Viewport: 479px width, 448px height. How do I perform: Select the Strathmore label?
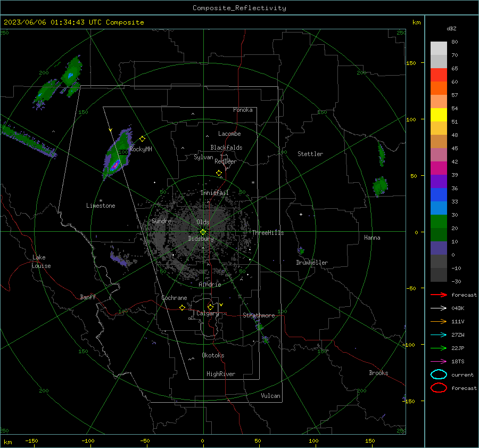[259, 315]
